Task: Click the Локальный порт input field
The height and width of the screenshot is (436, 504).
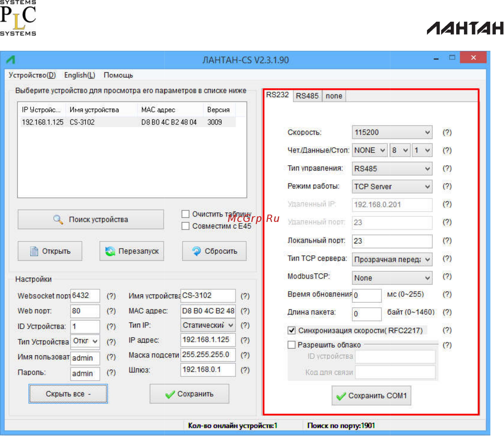Action: (392, 241)
